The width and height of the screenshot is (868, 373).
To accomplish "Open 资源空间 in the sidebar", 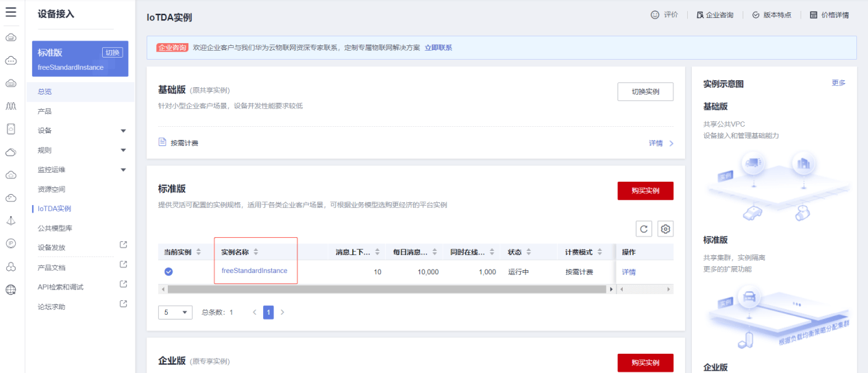I will coord(51,189).
